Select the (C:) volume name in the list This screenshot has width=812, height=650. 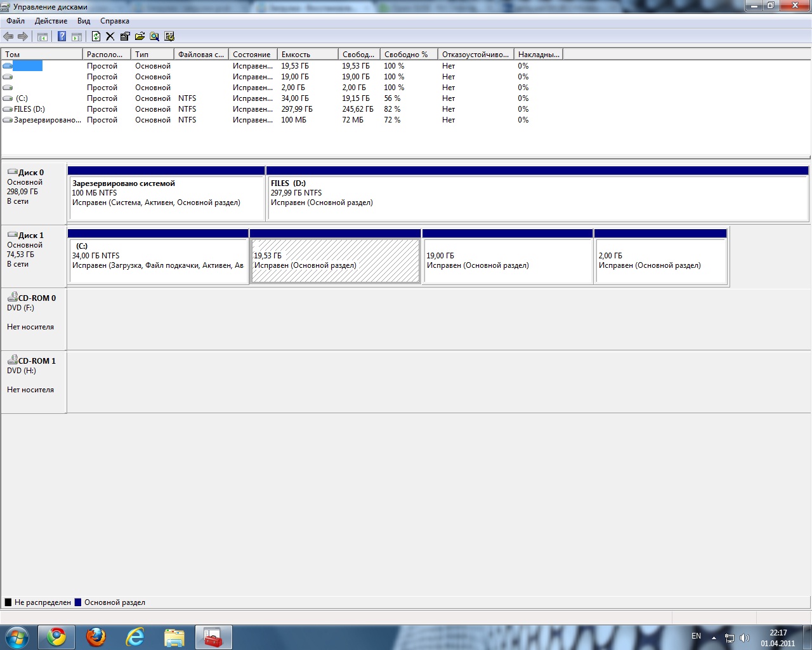22,98
